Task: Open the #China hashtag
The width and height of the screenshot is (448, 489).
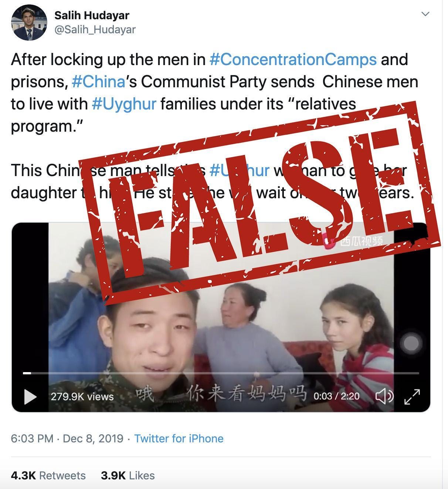Action: (x=98, y=82)
